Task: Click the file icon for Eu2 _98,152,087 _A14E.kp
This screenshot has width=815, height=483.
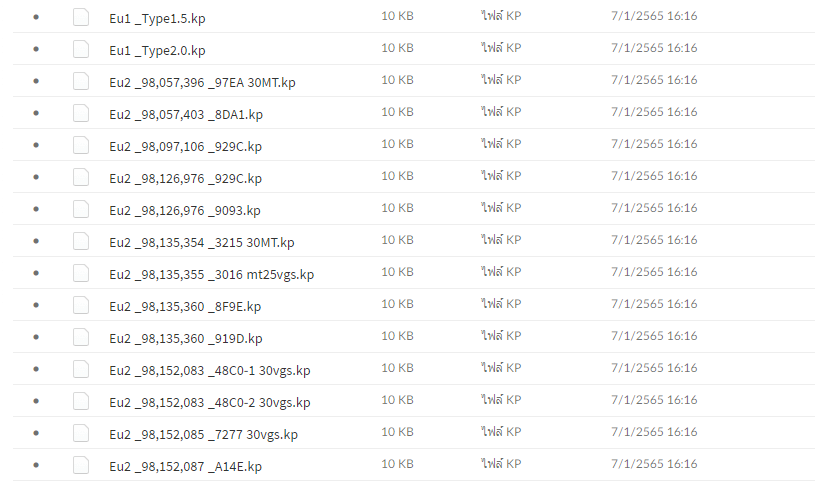Action: [x=81, y=465]
